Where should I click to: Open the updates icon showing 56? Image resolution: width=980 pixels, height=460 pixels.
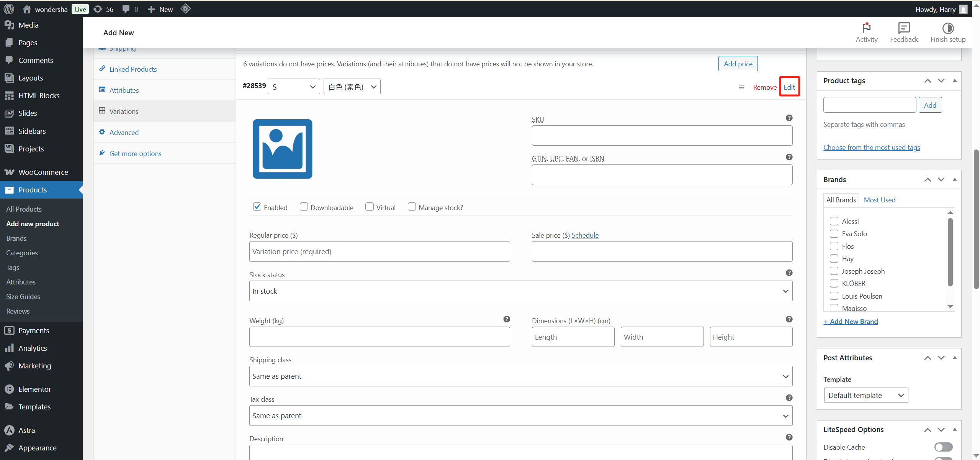click(x=98, y=9)
